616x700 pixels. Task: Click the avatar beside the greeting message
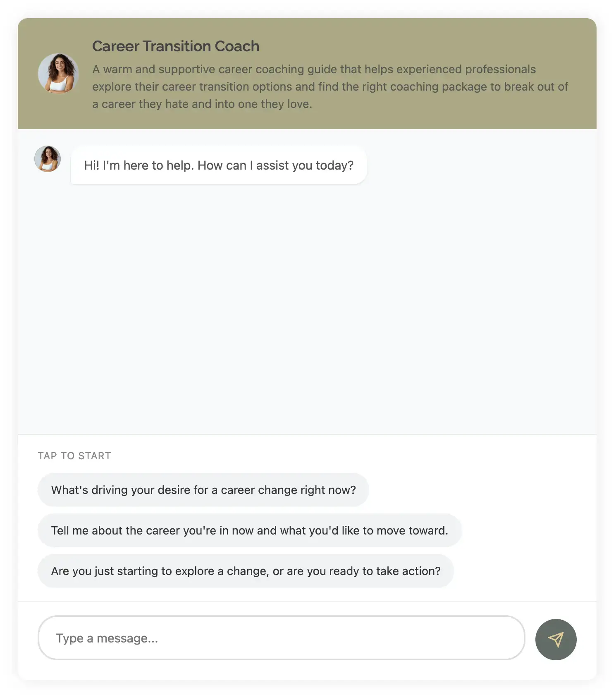click(x=47, y=159)
